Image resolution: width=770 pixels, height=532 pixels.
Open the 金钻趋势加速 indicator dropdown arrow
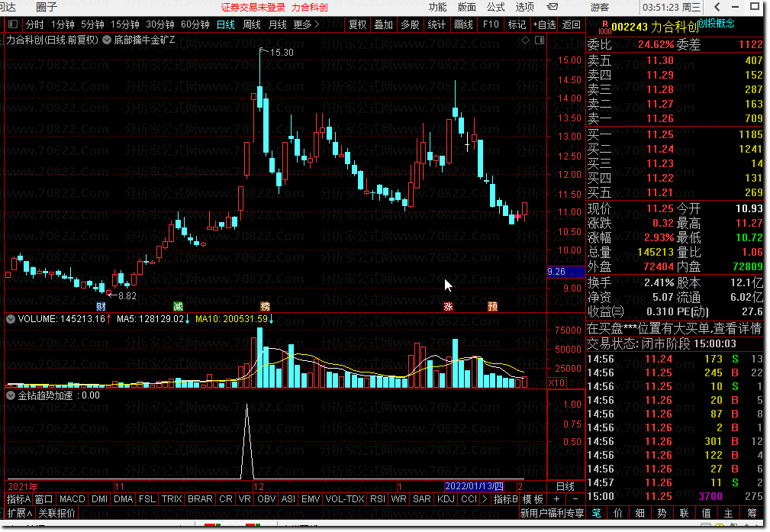[11, 395]
